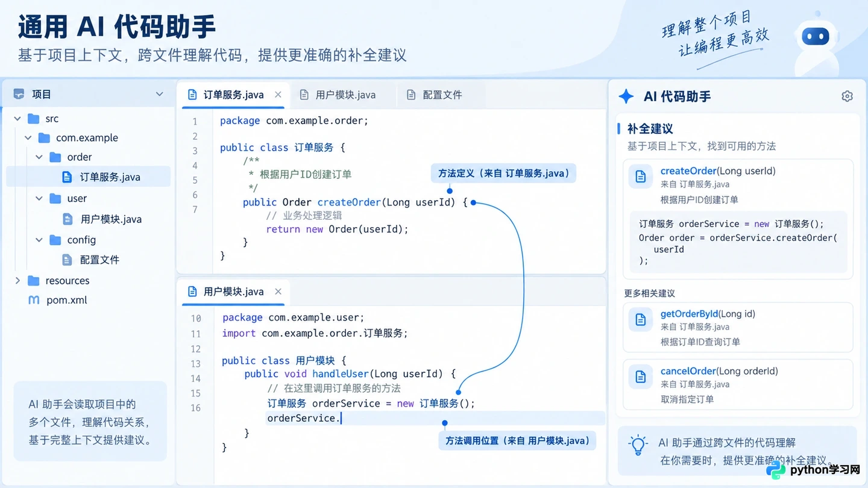Close the 订单服务.java editor tab
The height and width of the screenshot is (488, 868).
pyautogui.click(x=278, y=95)
